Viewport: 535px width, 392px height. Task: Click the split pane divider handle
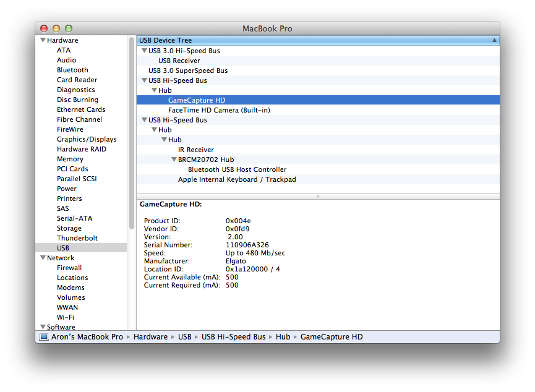[x=318, y=197]
